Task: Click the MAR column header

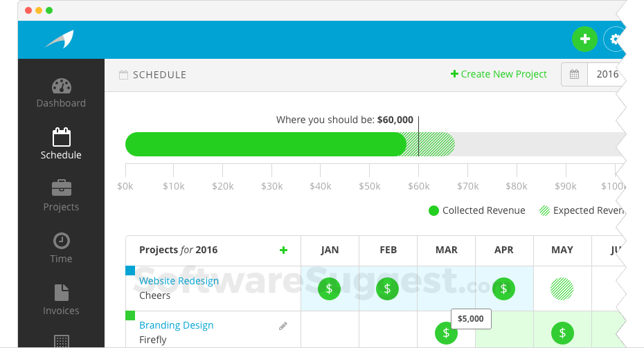Action: pyautogui.click(x=447, y=250)
